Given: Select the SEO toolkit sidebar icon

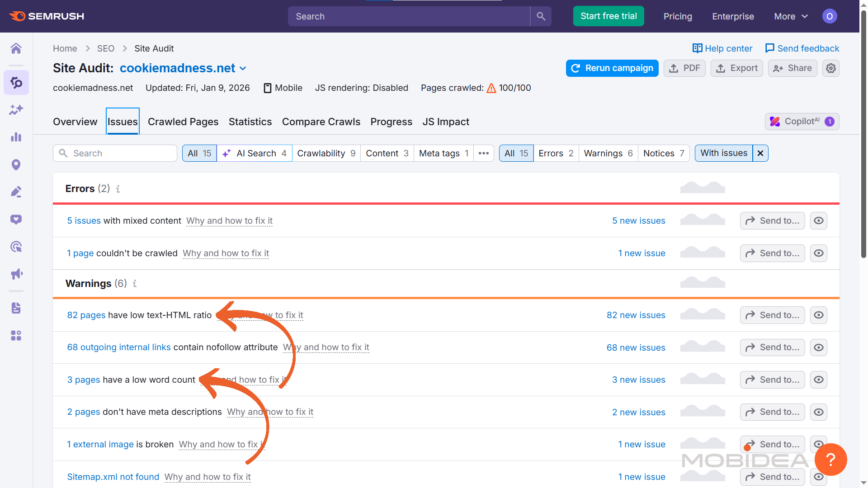Looking at the screenshot, I should point(16,83).
